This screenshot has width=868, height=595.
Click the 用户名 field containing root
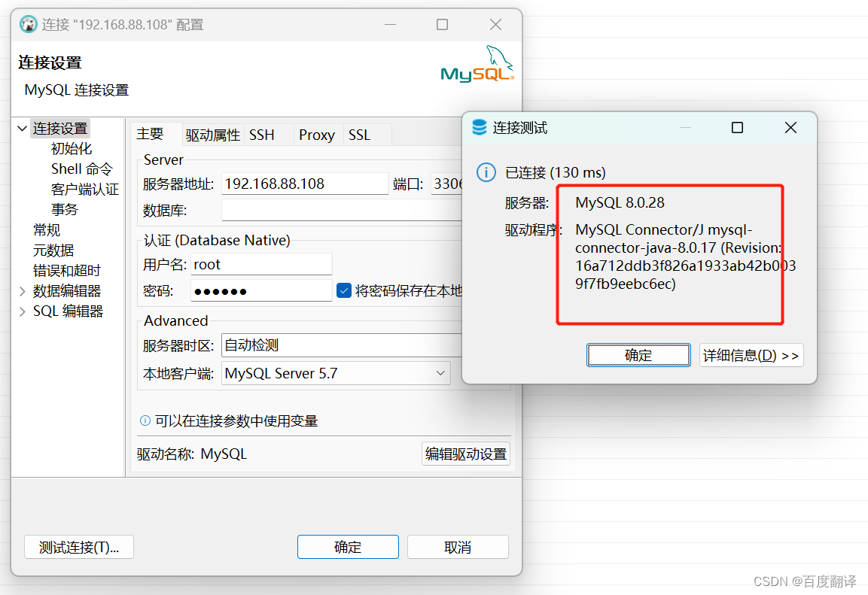pos(261,264)
